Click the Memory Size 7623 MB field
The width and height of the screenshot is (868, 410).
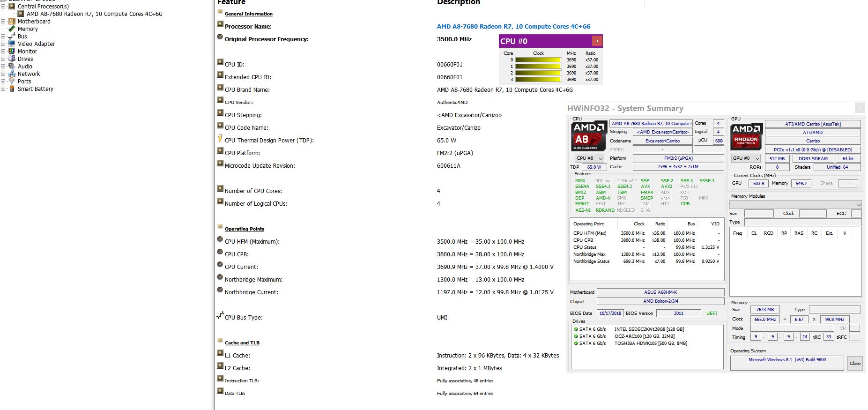coord(765,310)
